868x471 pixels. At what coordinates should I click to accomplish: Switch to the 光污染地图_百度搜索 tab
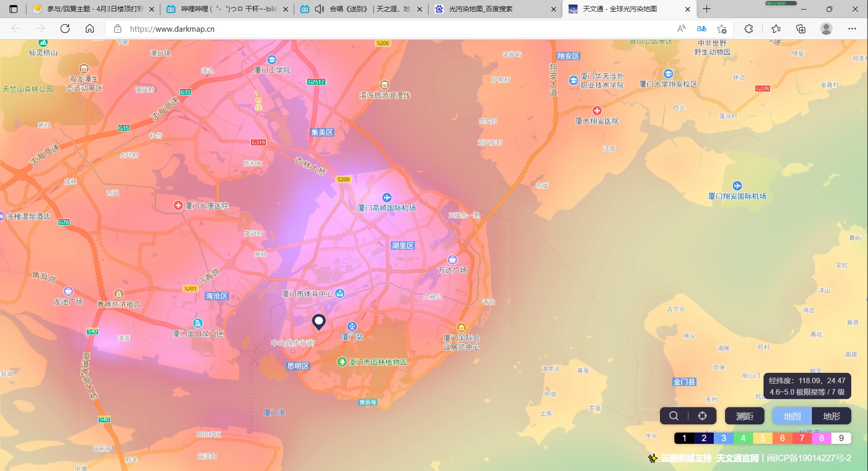pyautogui.click(x=494, y=9)
